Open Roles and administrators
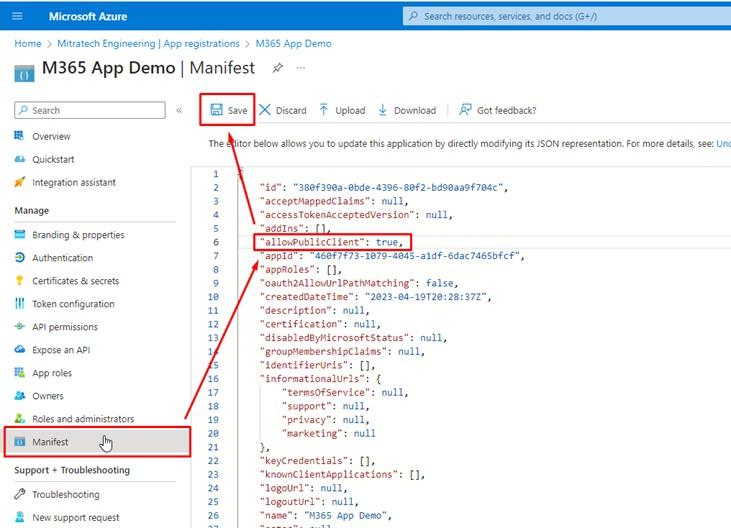Viewport: 731px width, 528px height. [x=83, y=419]
